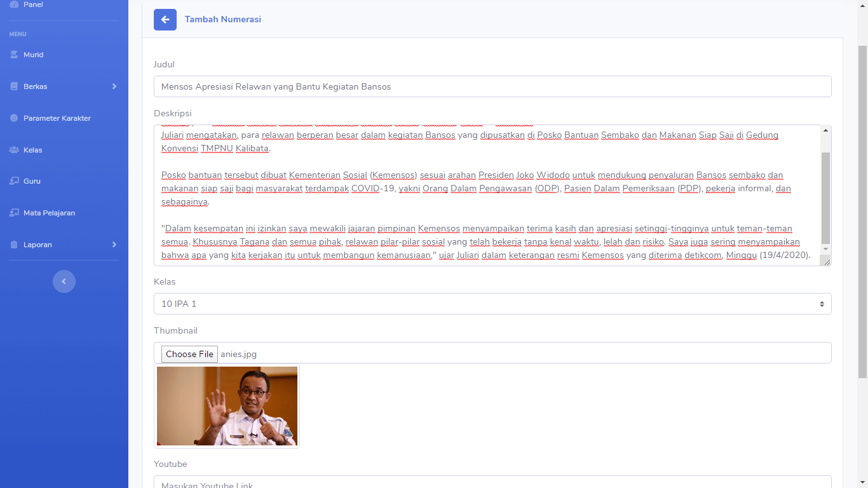This screenshot has width=868, height=488.
Task: Click the Parameter Karakter icon
Action: [x=14, y=118]
